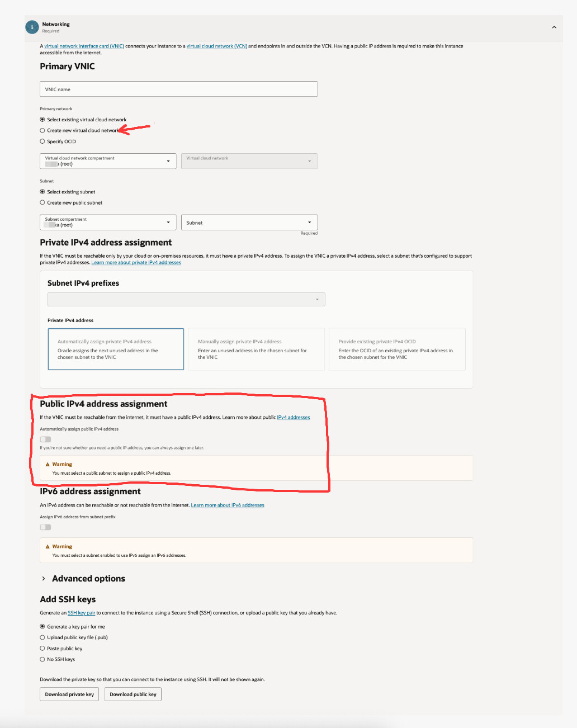Toggle Automatically assign public IPv4 address
577x728 pixels.
click(x=45, y=439)
